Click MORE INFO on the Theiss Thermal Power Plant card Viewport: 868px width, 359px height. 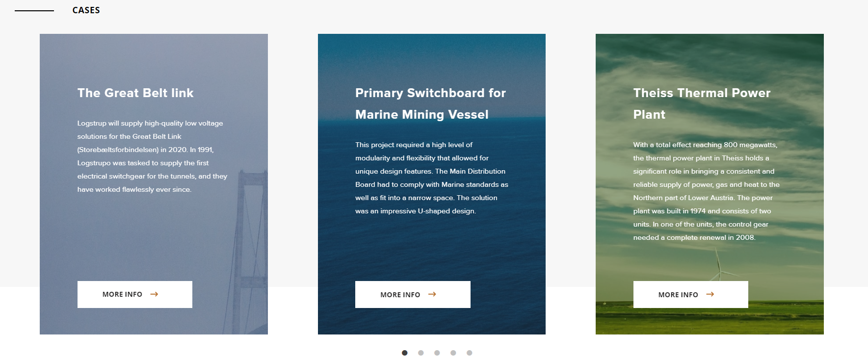pyautogui.click(x=690, y=294)
